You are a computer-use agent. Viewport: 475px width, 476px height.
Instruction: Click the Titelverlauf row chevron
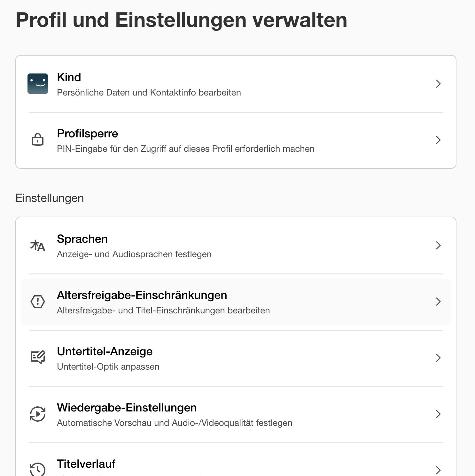click(438, 470)
